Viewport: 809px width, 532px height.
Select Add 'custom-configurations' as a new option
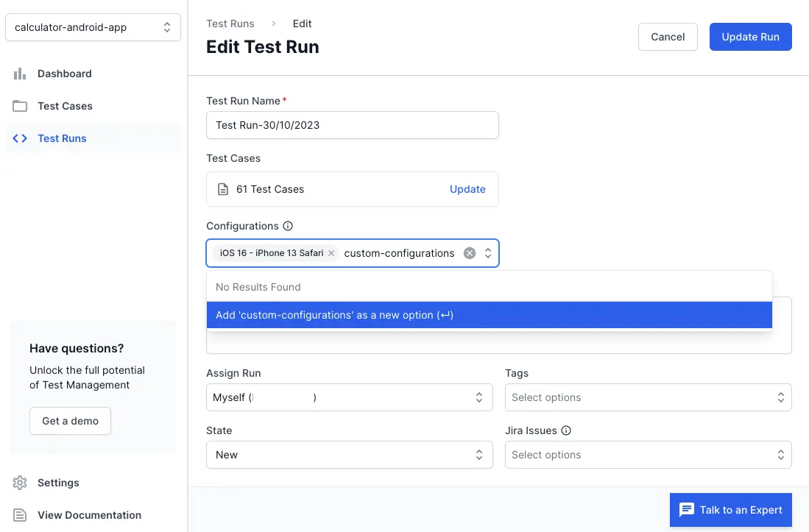[489, 315]
